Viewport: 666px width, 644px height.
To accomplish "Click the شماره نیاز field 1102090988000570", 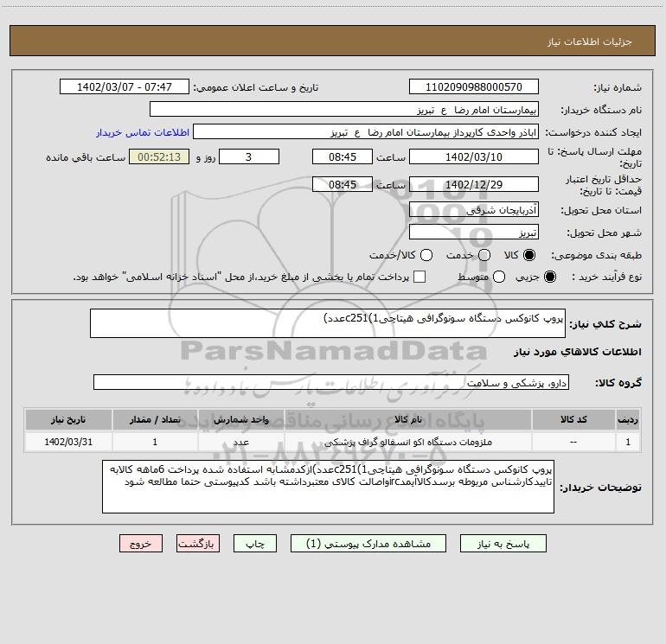I will [x=474, y=87].
